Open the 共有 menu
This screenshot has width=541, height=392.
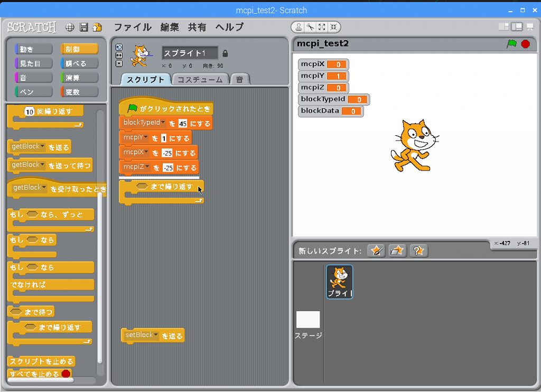point(197,27)
